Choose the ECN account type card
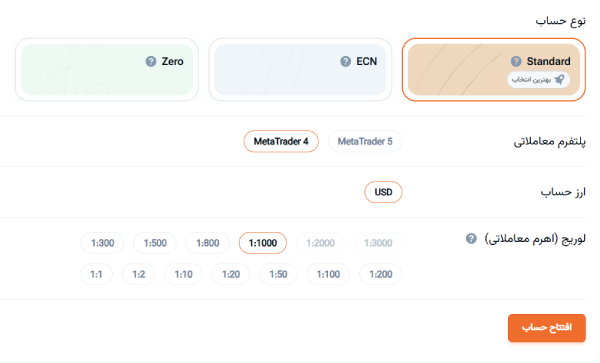 pyautogui.click(x=300, y=70)
